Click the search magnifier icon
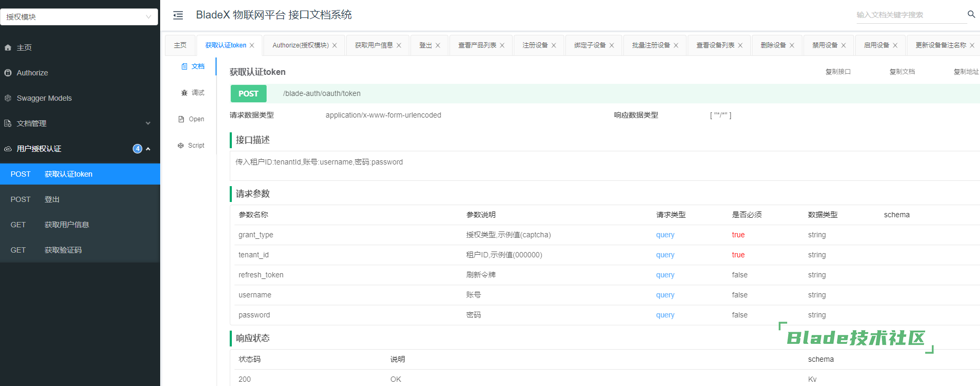The image size is (980, 386). point(971,14)
